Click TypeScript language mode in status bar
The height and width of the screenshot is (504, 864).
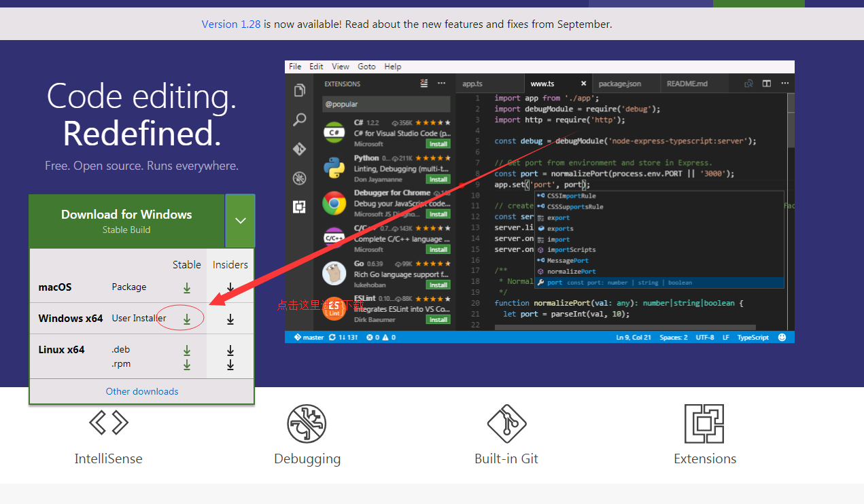[753, 337]
